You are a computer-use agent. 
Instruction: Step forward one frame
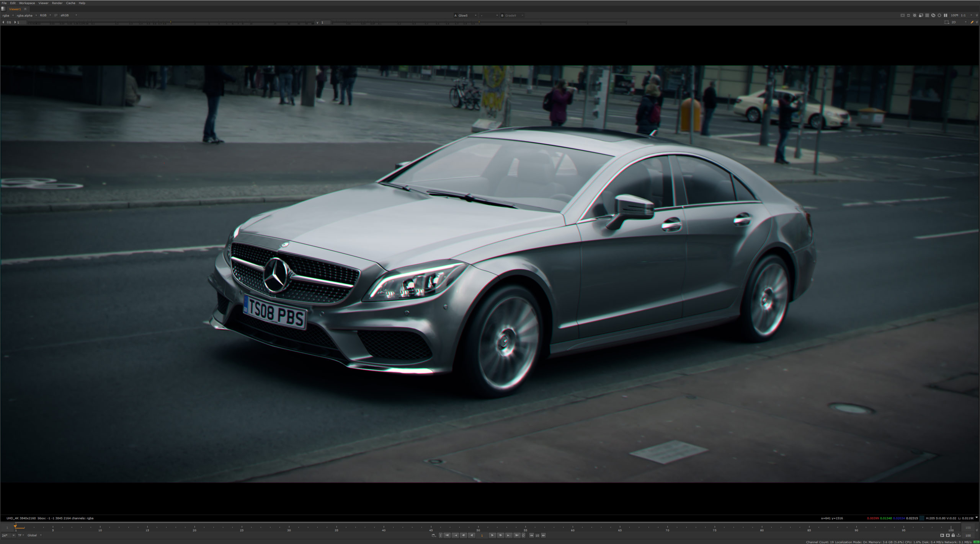coord(500,535)
